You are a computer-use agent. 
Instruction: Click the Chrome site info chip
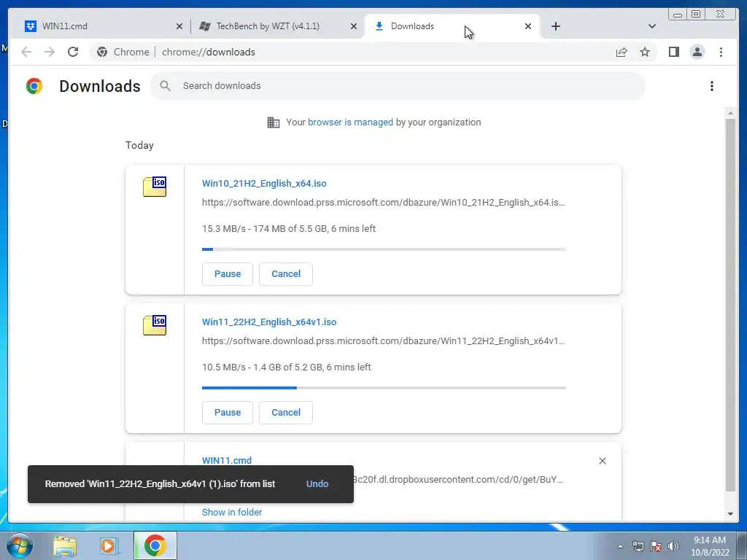[x=123, y=52]
